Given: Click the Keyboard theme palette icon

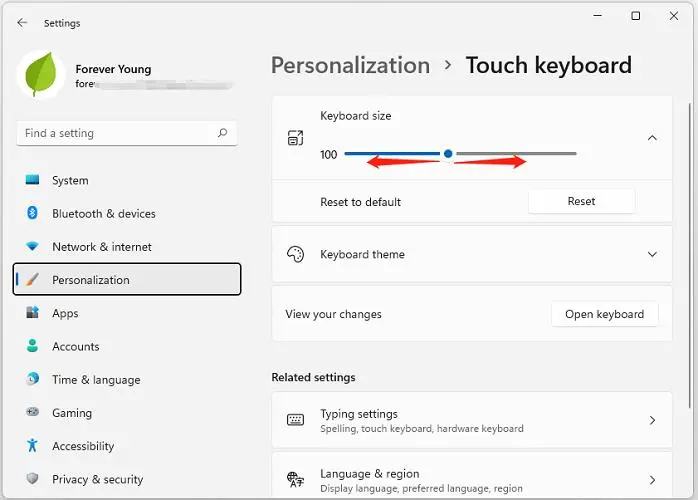Looking at the screenshot, I should click(x=295, y=254).
